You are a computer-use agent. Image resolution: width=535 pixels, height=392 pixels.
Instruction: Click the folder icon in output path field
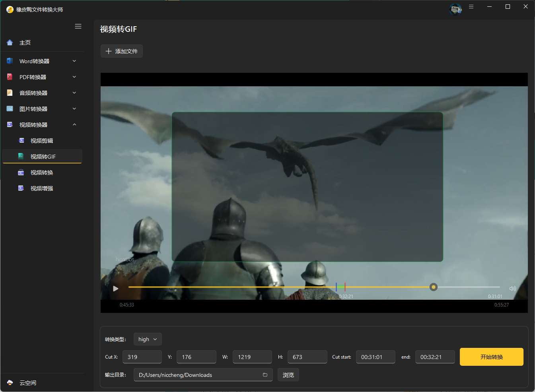coord(265,375)
